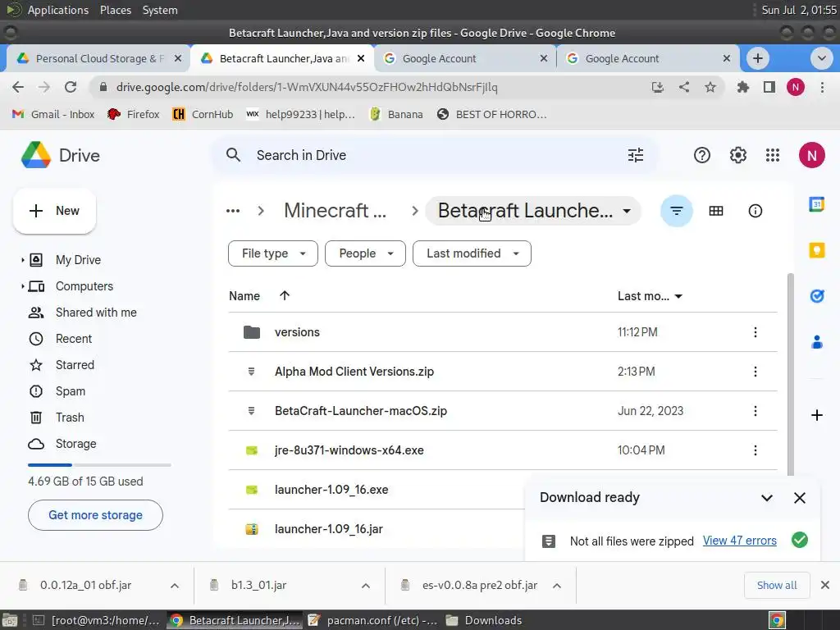
Task: Reverse sort direction arrow by Name
Action: click(285, 295)
